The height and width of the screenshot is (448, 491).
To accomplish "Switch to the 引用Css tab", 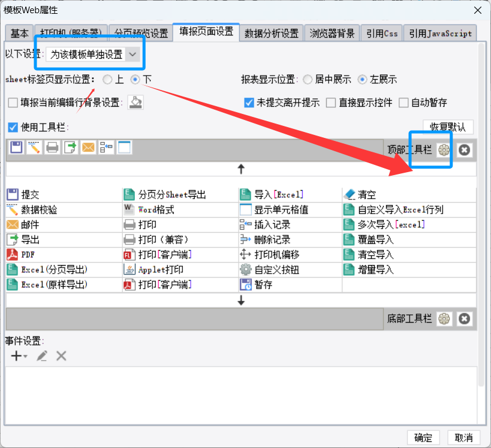I will pos(382,33).
